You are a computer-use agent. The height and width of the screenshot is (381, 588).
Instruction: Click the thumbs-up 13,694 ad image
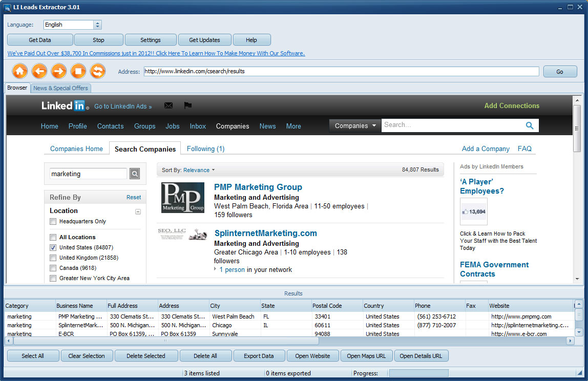[x=474, y=211]
